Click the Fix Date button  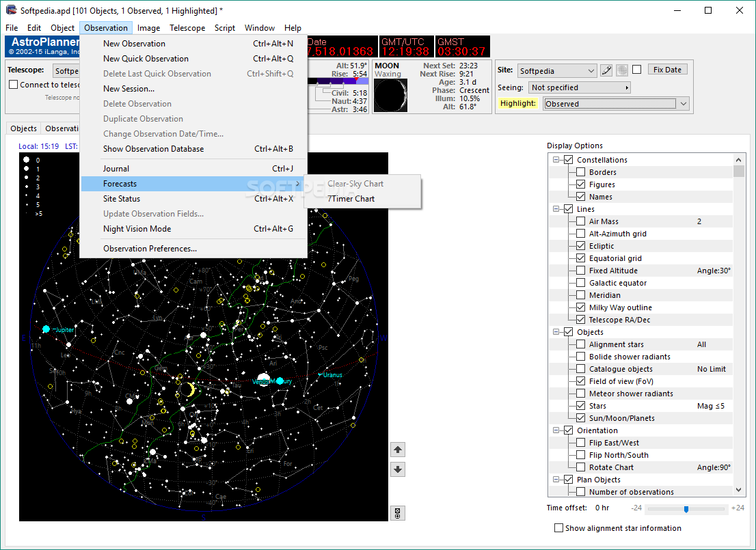coord(667,70)
